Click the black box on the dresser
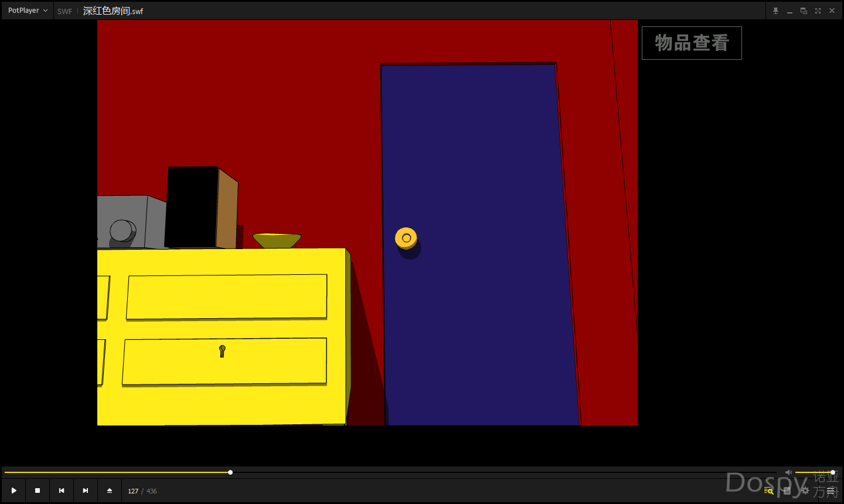This screenshot has width=844, height=504. pos(201,207)
